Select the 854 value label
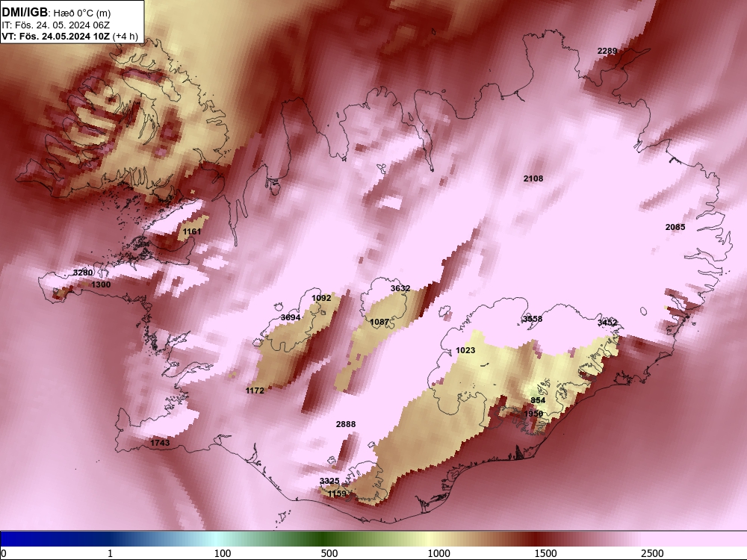 (x=538, y=400)
